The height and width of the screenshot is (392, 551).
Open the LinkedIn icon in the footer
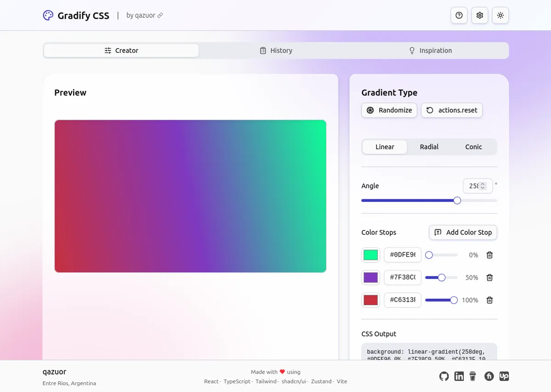pyautogui.click(x=459, y=376)
